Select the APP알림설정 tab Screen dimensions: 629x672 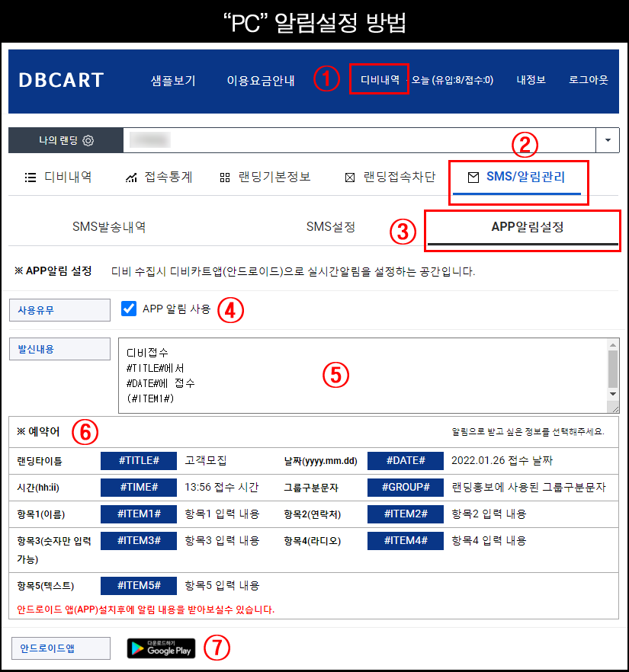click(527, 227)
